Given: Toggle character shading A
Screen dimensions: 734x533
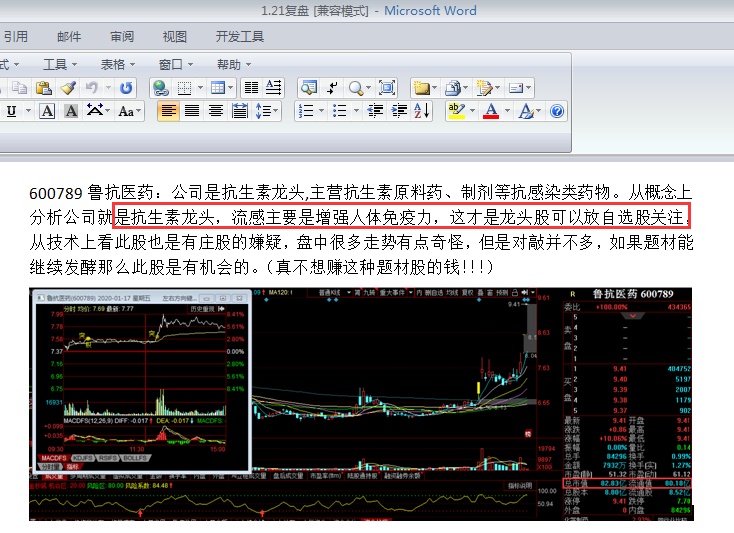Looking at the screenshot, I should click(x=71, y=111).
